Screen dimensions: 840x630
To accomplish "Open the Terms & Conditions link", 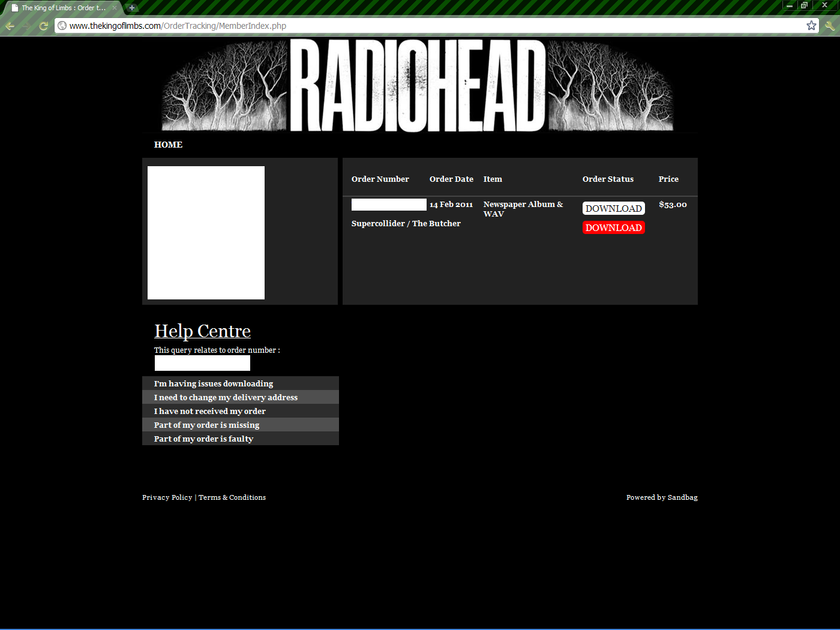I will (x=232, y=497).
